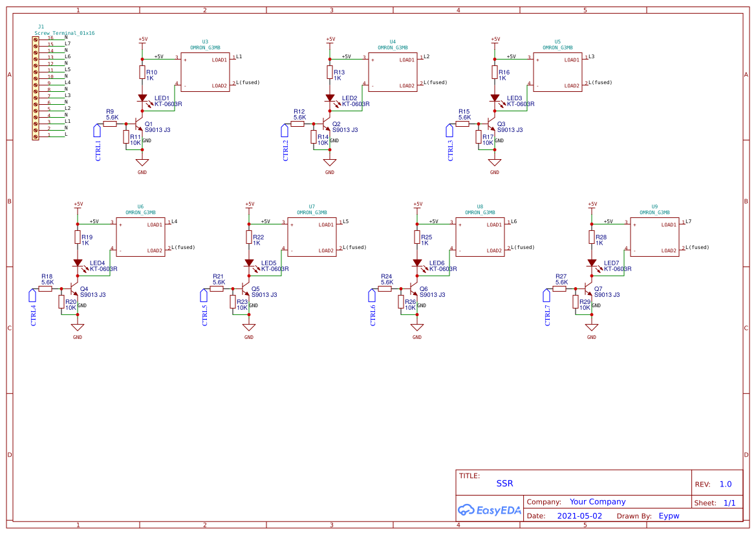Select the LED5 KT-0603R symbol

pyautogui.click(x=250, y=263)
